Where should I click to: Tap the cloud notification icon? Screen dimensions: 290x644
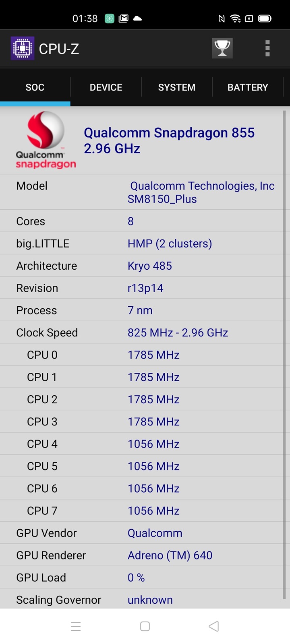(137, 19)
